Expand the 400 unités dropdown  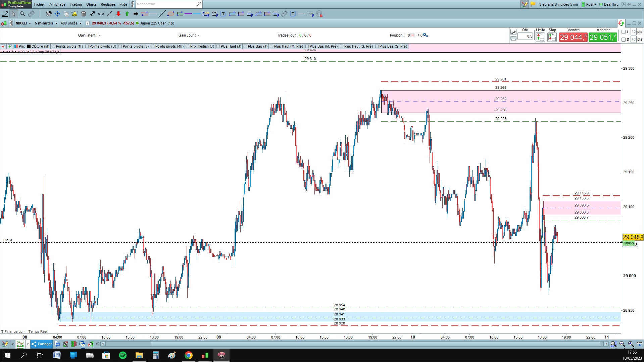tap(71, 23)
